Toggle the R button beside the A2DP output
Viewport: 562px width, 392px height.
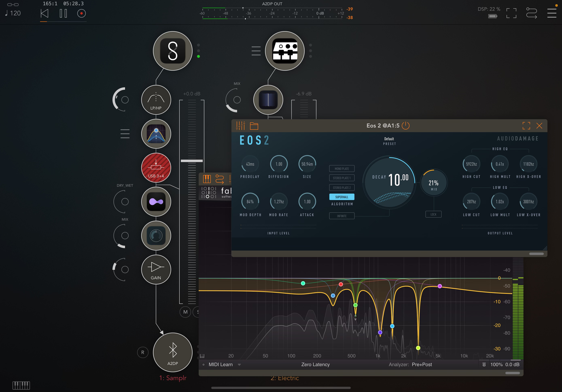tap(143, 352)
